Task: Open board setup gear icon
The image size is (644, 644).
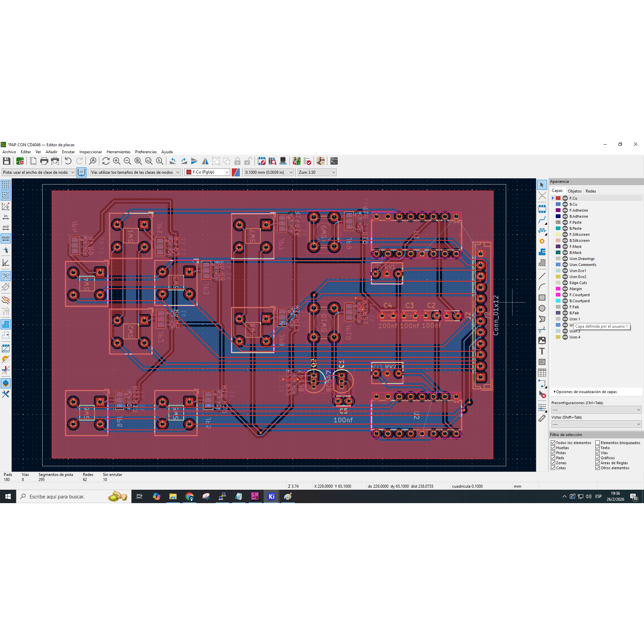Action: 20,161
